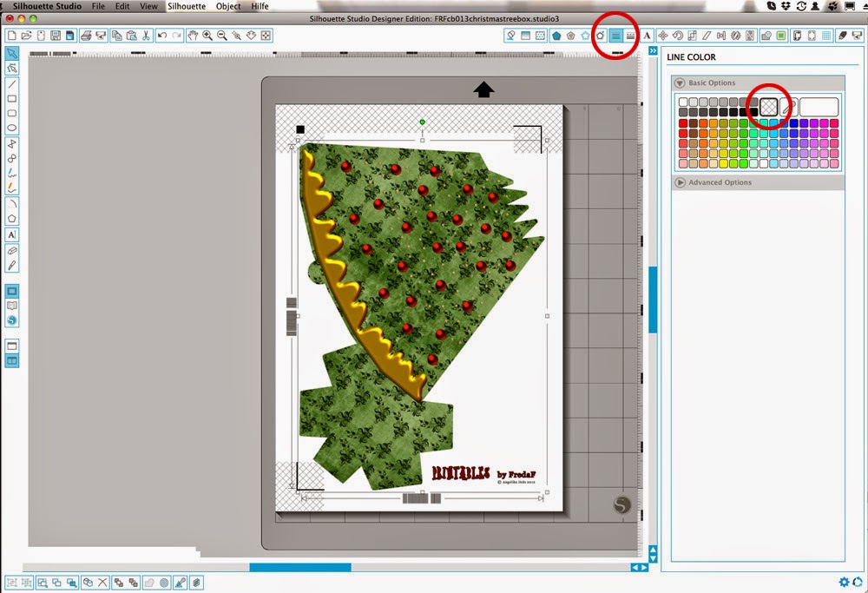
Task: Open the Object menu
Action: 228,6
